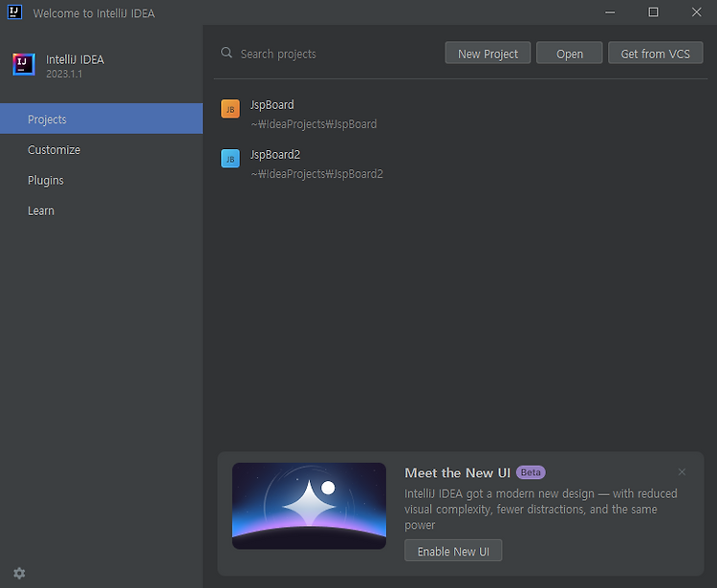Go to the Learn tab
The width and height of the screenshot is (717, 588).
point(101,210)
